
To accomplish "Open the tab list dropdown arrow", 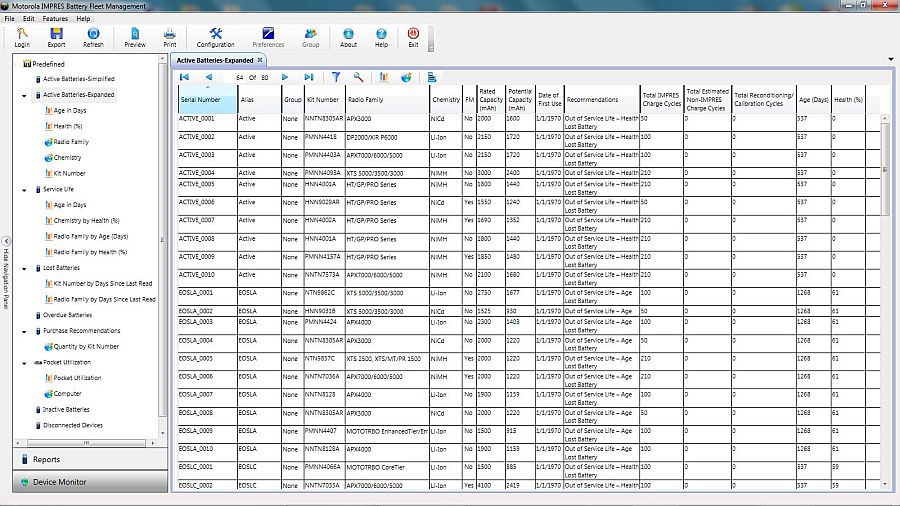I will (x=891, y=59).
